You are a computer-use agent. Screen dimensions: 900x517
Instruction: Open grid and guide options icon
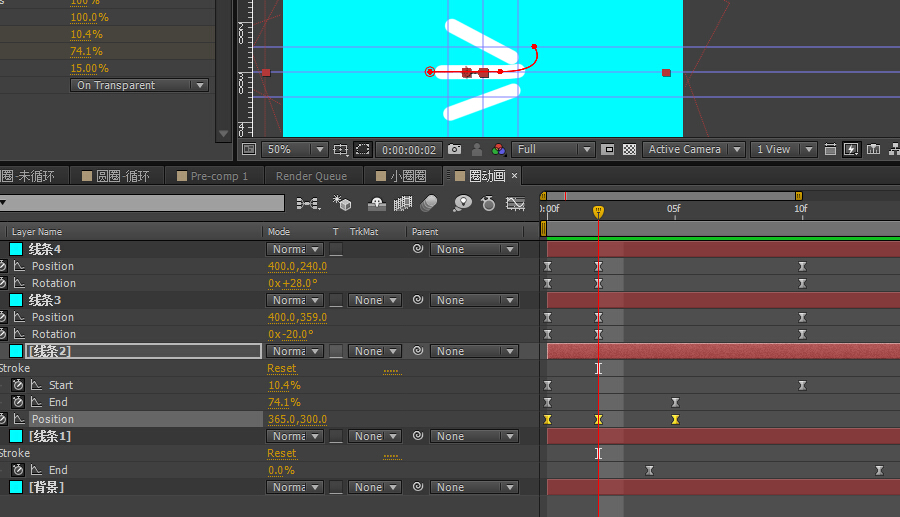(x=340, y=150)
